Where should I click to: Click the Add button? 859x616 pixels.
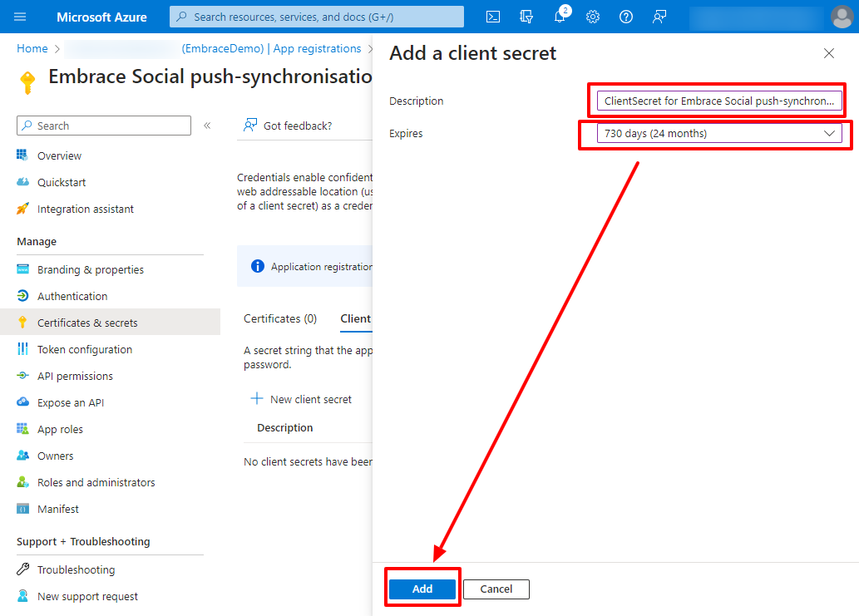tap(422, 589)
